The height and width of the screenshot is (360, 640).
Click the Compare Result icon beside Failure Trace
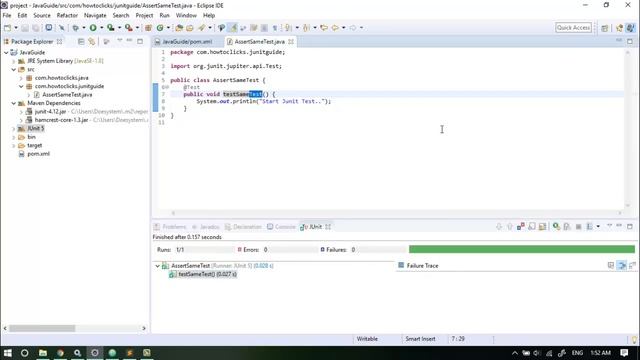pyautogui.click(x=632, y=265)
